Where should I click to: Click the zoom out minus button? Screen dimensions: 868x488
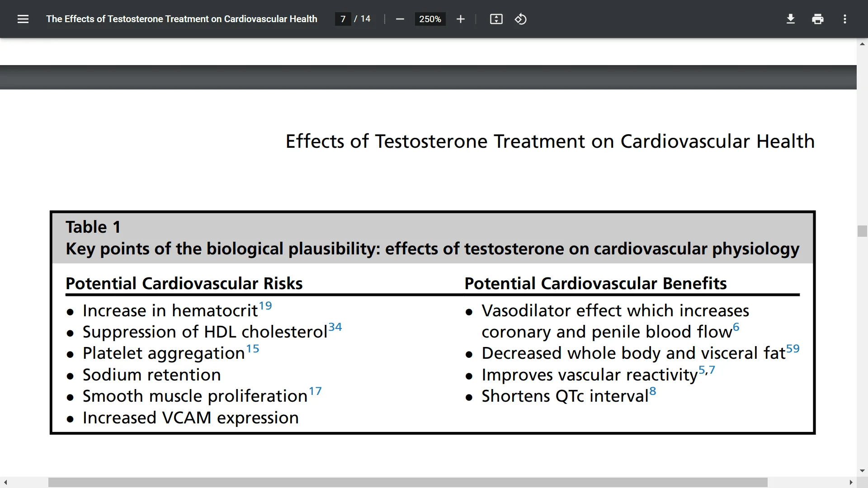click(x=400, y=19)
